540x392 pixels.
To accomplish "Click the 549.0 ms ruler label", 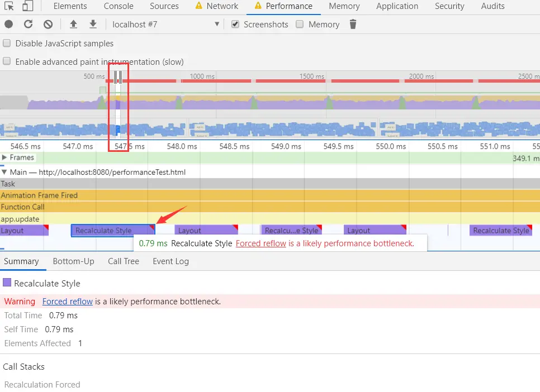I will [286, 146].
